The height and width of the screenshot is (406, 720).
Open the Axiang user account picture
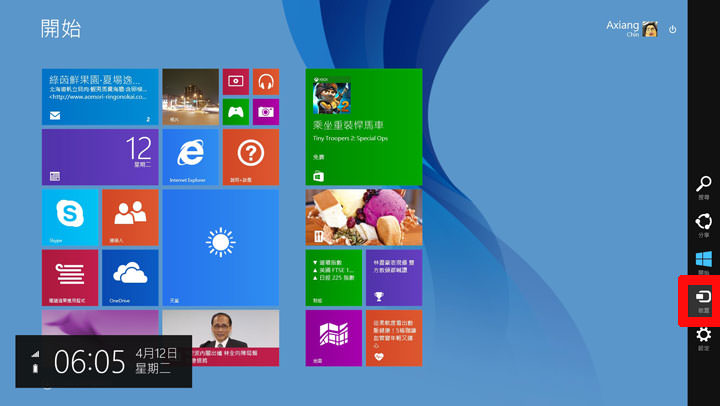point(650,29)
